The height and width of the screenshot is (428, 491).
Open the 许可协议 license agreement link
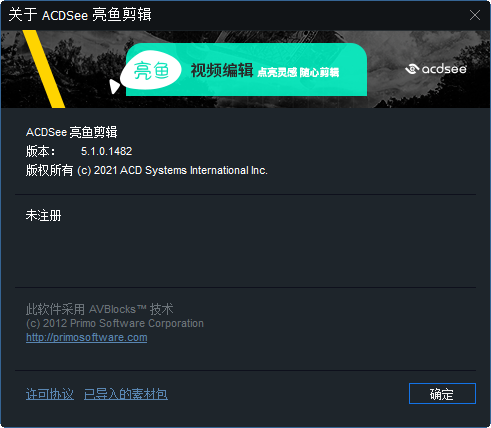pos(50,394)
